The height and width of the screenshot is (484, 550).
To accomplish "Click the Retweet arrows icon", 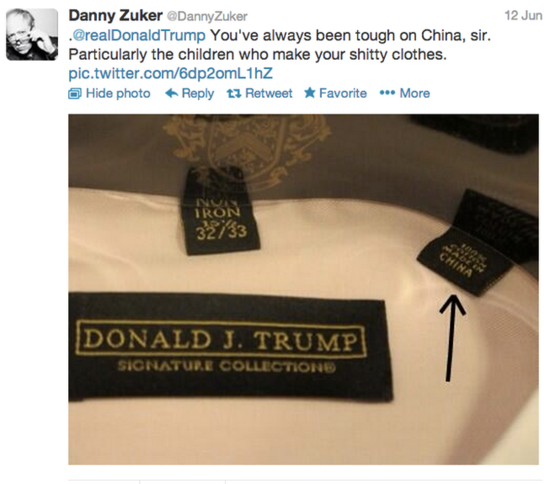I will pos(234,94).
